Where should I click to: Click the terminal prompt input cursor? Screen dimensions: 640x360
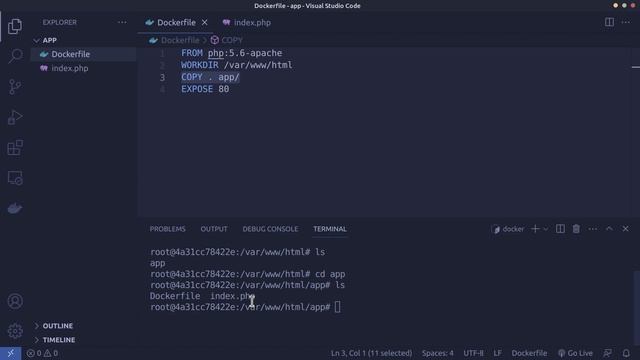(x=337, y=307)
